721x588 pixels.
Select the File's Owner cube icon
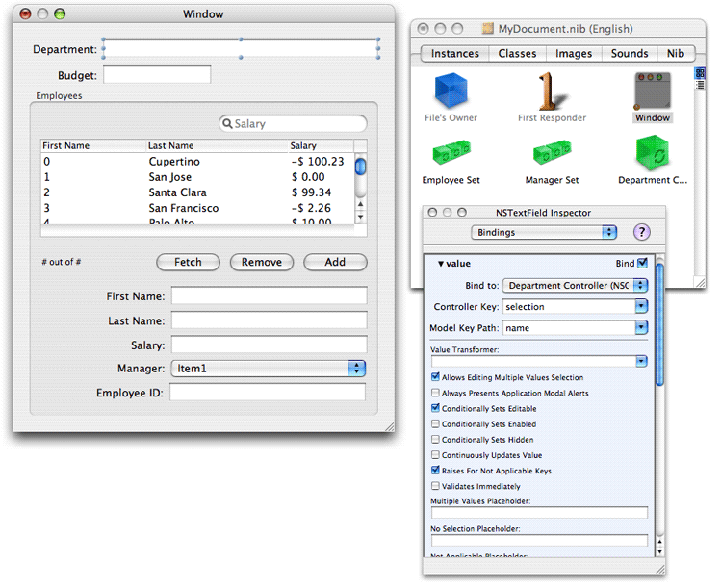pyautogui.click(x=451, y=90)
